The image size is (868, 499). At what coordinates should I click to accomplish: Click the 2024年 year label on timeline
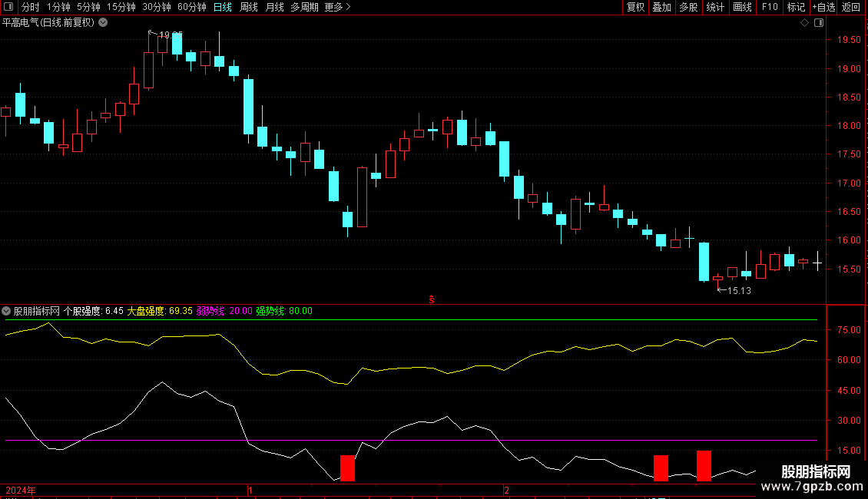pyautogui.click(x=21, y=490)
